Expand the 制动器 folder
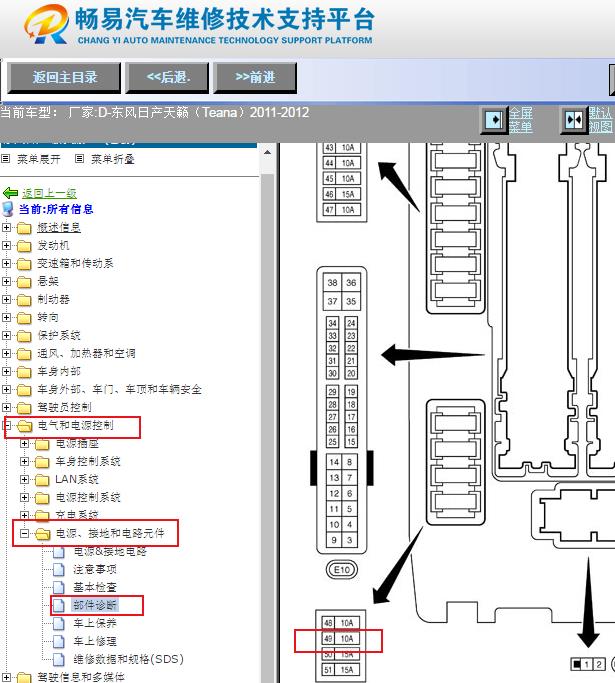Screen dimensions: 615x683 pos(7,299)
